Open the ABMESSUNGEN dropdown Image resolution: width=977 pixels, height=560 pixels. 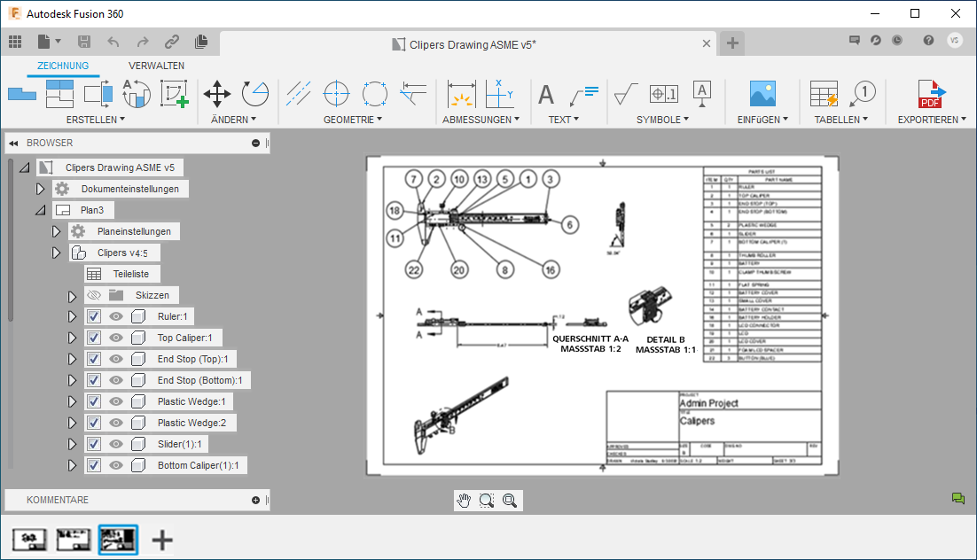481,120
